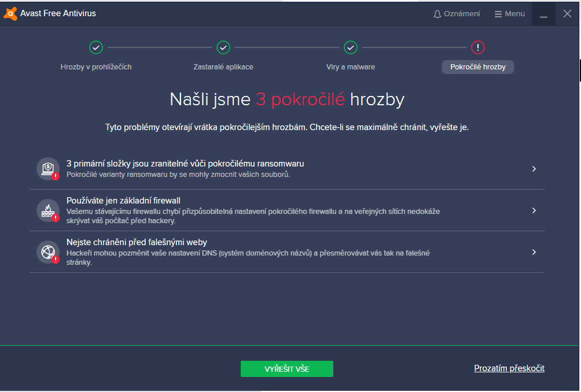Click the 'Pokročilé varianty ransomwaru' description text
This screenshot has width=581, height=392.
pos(178,175)
